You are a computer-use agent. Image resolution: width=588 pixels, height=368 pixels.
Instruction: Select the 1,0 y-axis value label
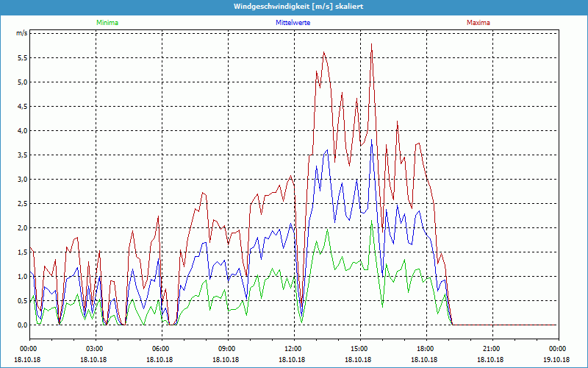point(21,276)
